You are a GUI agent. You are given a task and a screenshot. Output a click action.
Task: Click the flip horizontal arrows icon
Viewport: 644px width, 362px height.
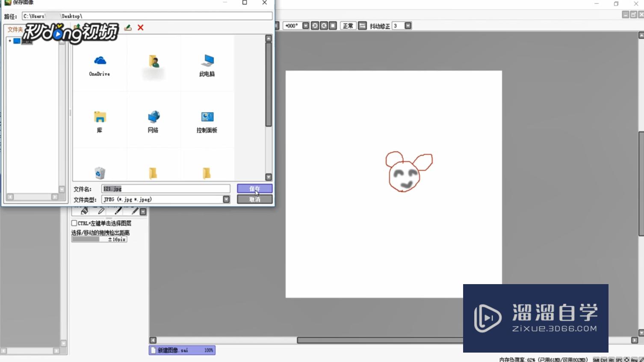[x=362, y=26]
